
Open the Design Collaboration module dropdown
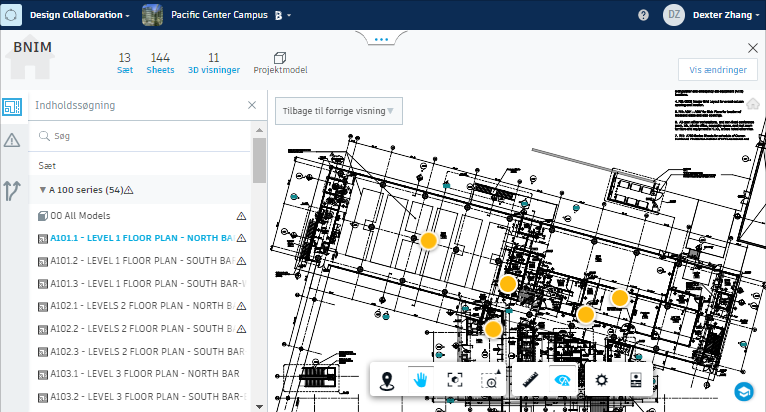pos(80,15)
